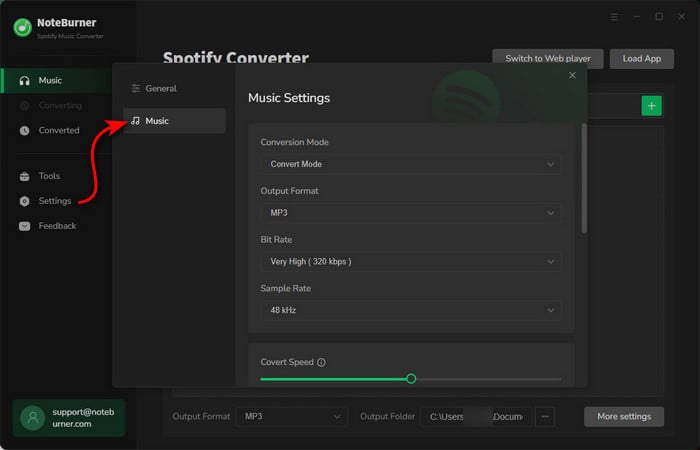Click the Converting sidebar icon
The image size is (700, 450).
pos(25,105)
